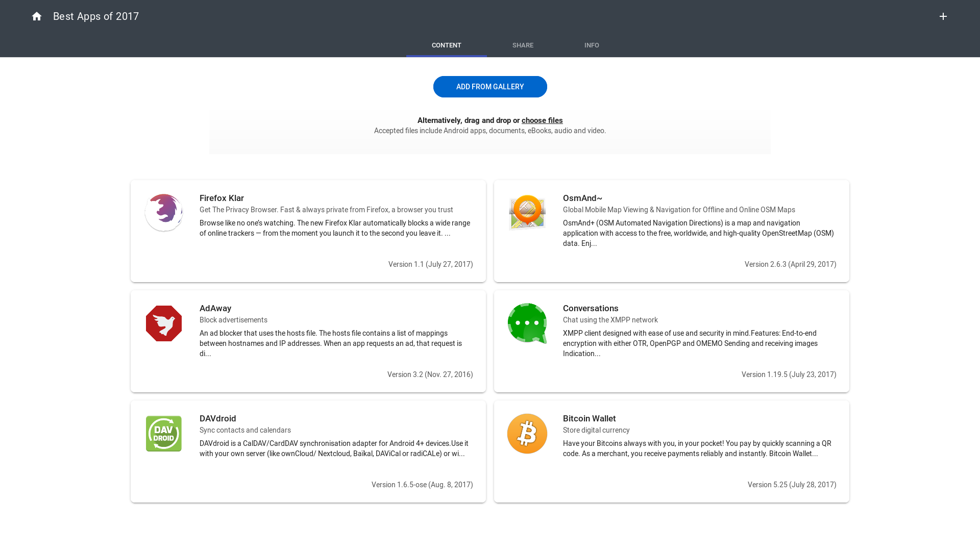Click the Firefox Klar app icon
Image resolution: width=980 pixels, height=551 pixels.
click(164, 212)
